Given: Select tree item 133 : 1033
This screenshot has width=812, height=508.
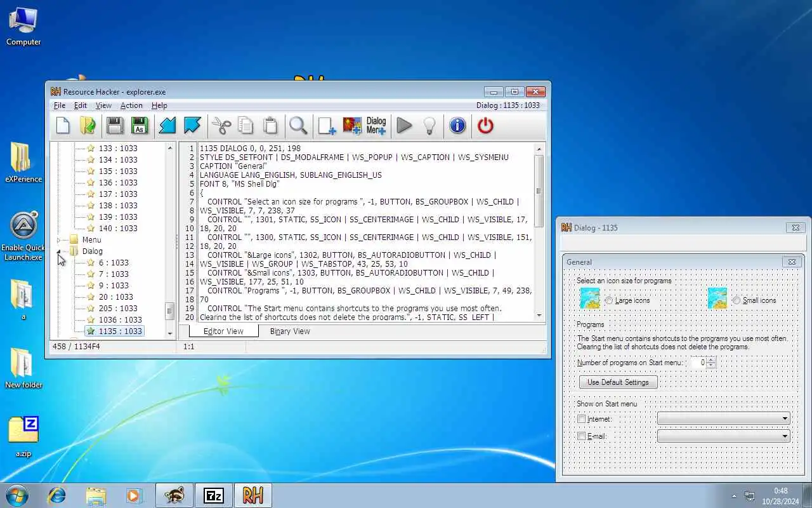Looking at the screenshot, I should click(x=118, y=149).
